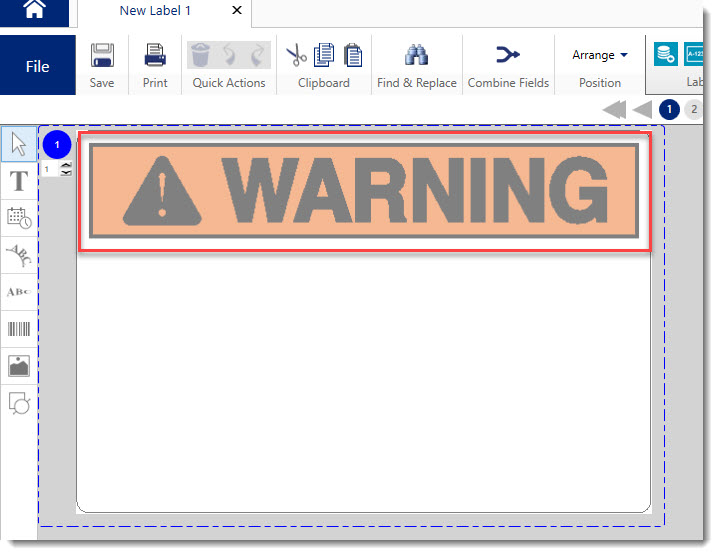
Task: Click Combine Fields button
Action: (508, 63)
